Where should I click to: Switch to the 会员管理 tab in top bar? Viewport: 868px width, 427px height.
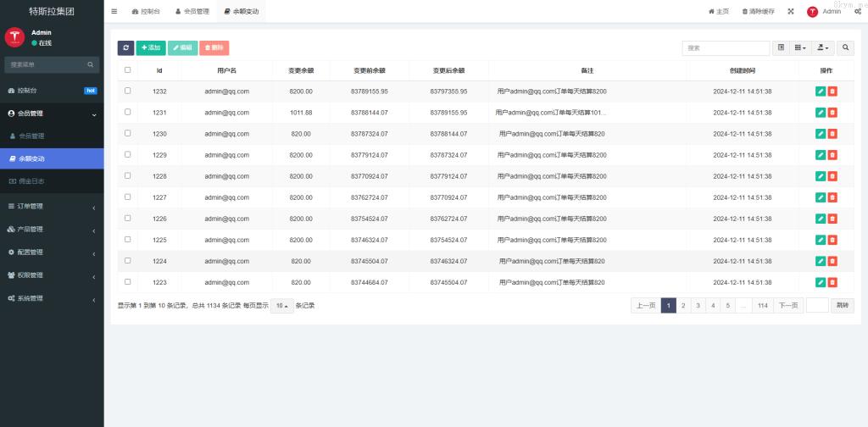click(x=192, y=11)
